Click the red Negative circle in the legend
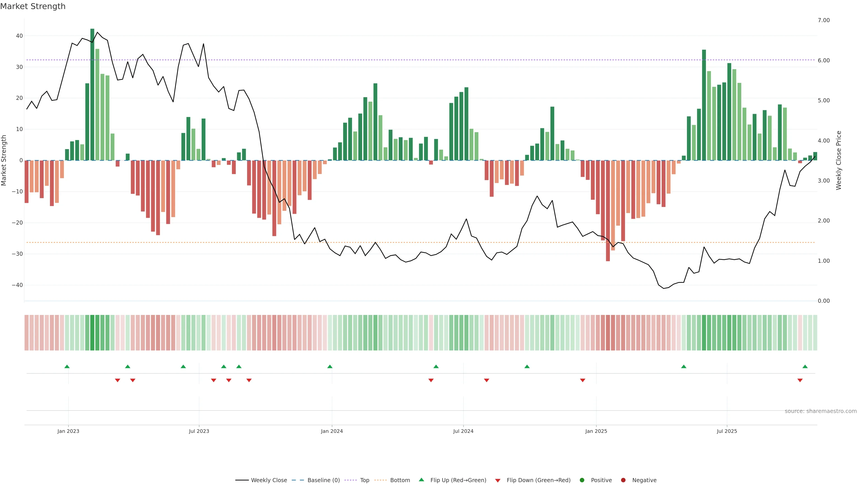868x488 pixels. (623, 480)
